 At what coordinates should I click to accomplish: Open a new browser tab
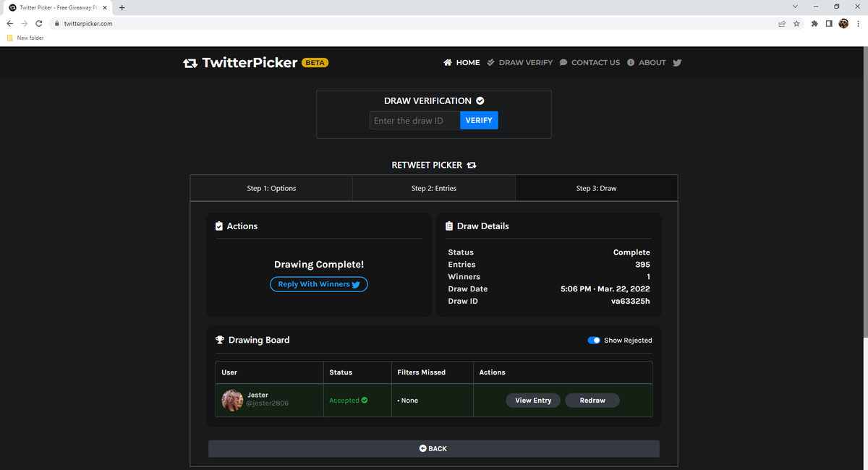click(x=122, y=8)
